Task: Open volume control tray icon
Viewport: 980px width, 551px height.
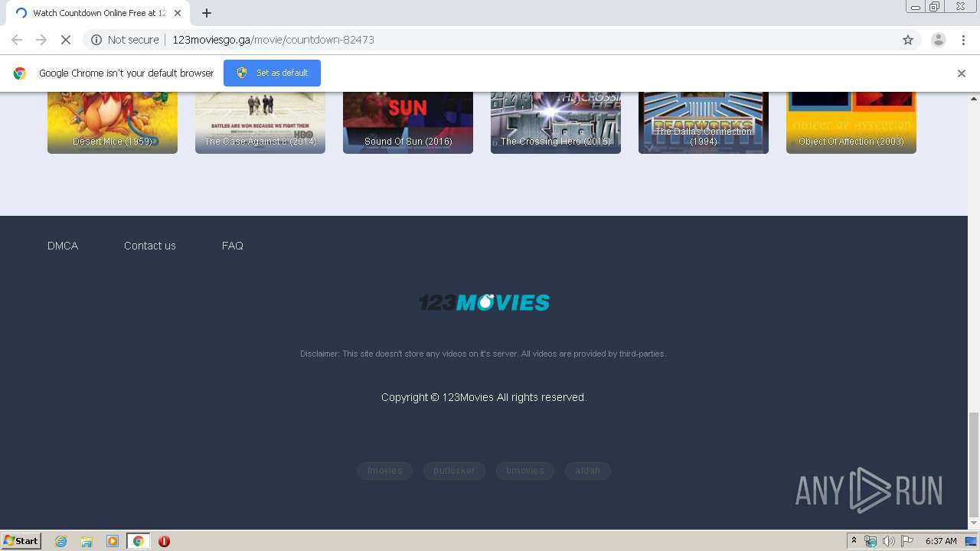Action: point(888,541)
